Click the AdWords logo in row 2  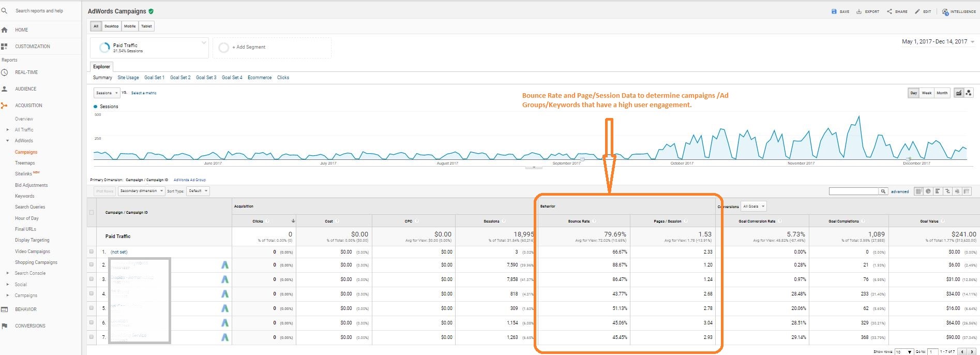(225, 265)
